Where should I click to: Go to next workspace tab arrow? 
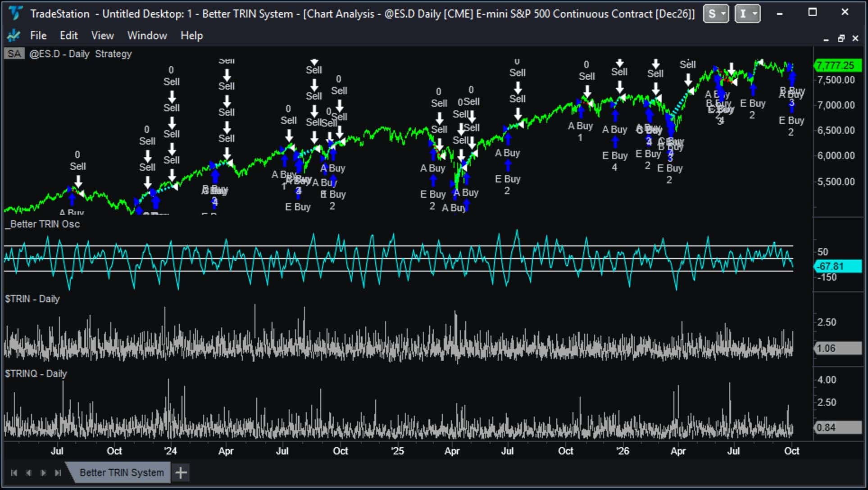pyautogui.click(x=43, y=473)
